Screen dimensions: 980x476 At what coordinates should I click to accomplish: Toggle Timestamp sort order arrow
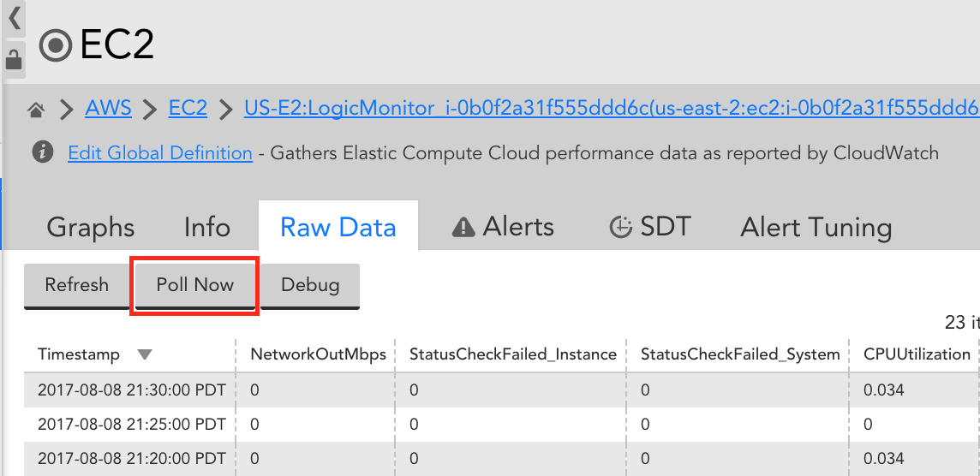tap(145, 355)
